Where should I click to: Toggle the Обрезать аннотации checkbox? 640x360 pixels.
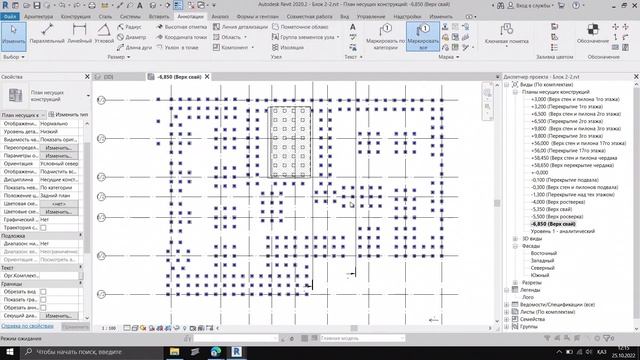(x=43, y=308)
